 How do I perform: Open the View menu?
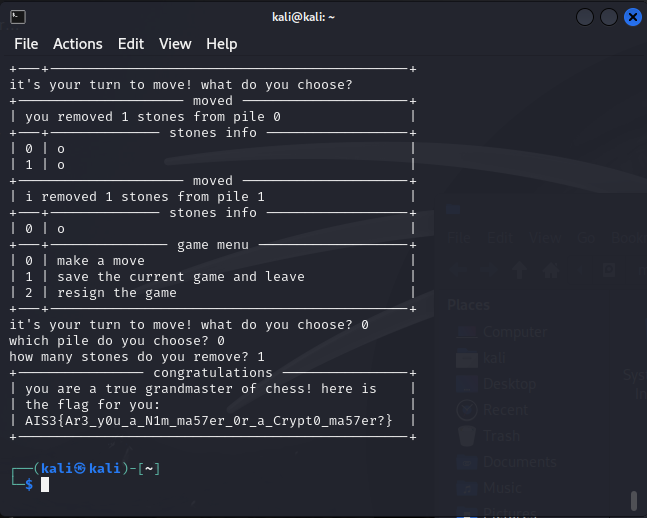point(175,44)
